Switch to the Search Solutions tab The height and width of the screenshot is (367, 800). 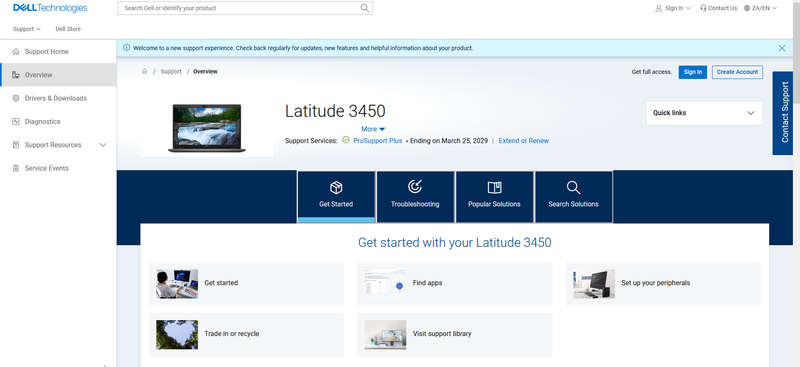(x=573, y=197)
